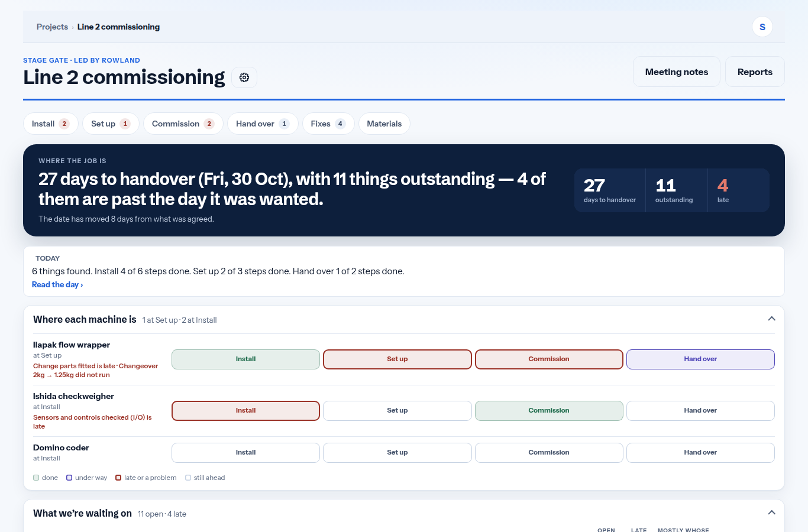808x532 pixels.
Task: Open Meeting notes
Action: (x=677, y=72)
